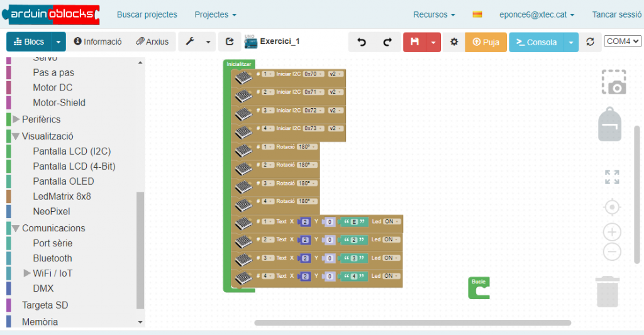Select LedMatrix 8x8 in the toolbox
Viewport: 644px width, 335px height.
(62, 196)
